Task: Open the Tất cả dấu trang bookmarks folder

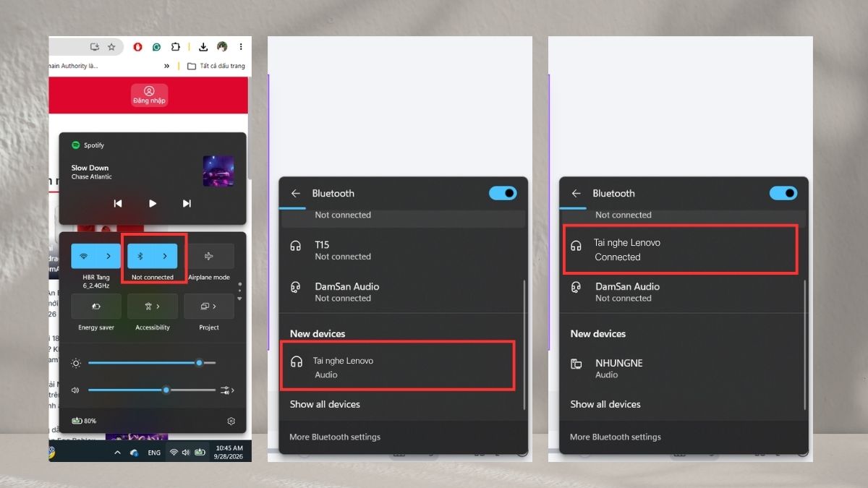Action: tap(216, 66)
